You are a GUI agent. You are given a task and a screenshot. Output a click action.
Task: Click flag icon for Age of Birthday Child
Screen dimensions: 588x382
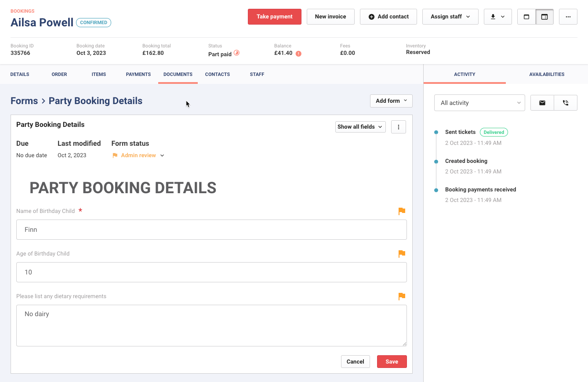tap(402, 254)
